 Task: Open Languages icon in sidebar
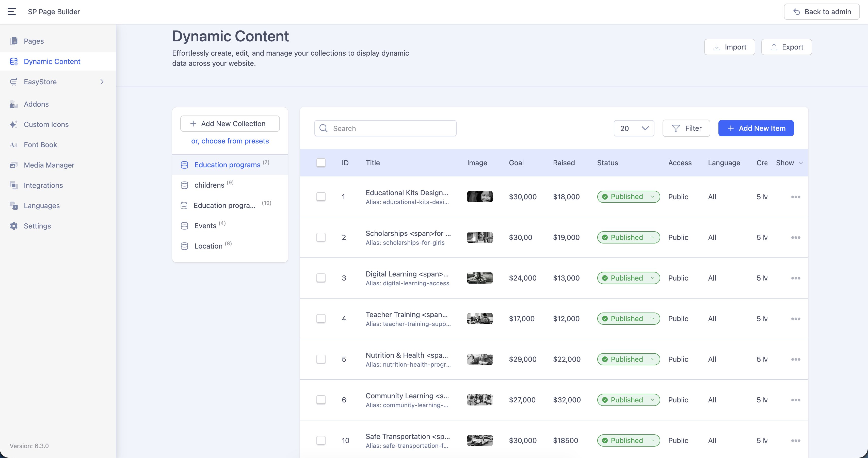[13, 206]
